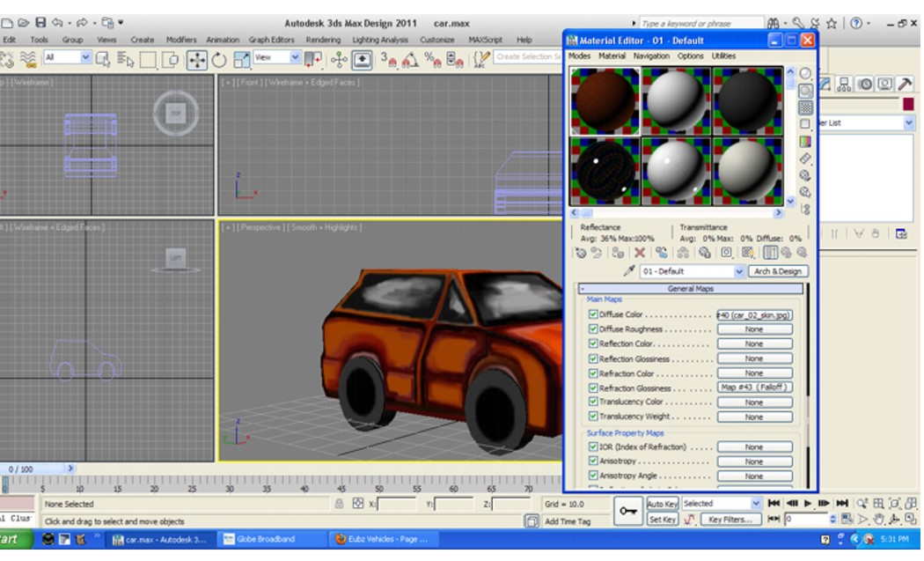
Task: Toggle Window/Crossing selection icon
Action: (171, 60)
